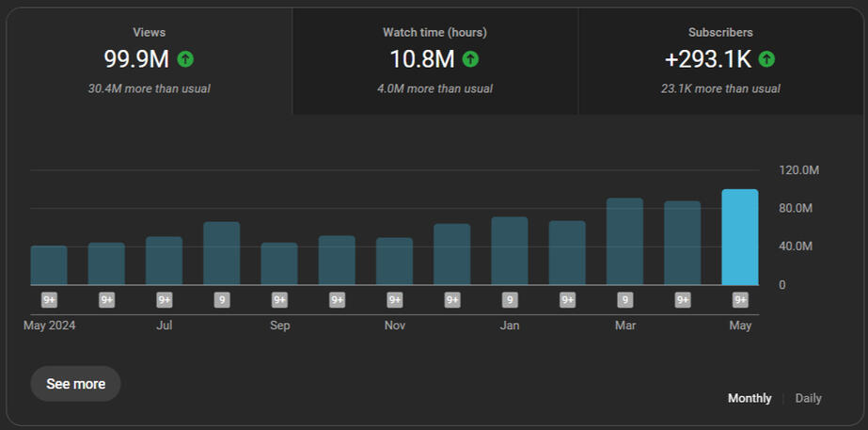The image size is (868, 430).
Task: Open the 9+ badge under the May 2024 bar
Action: 49,300
